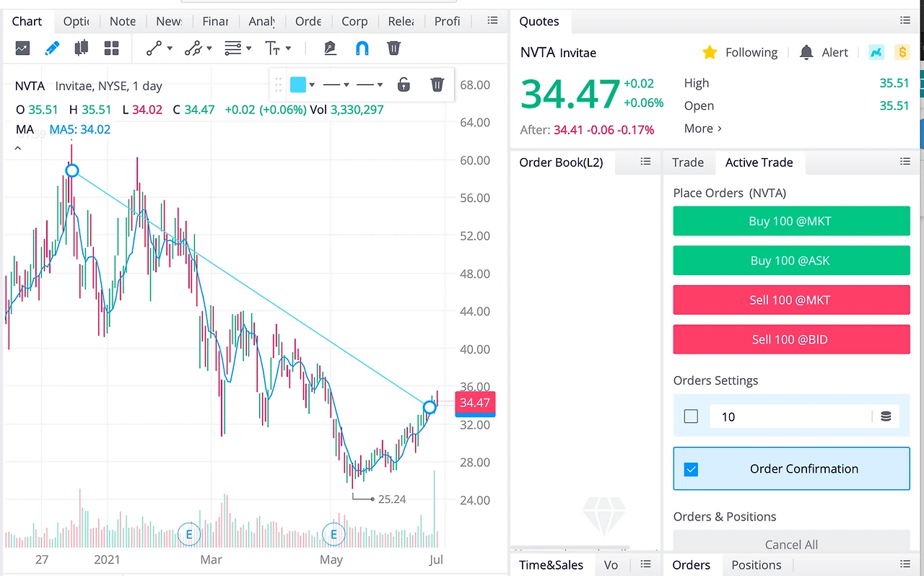This screenshot has width=924, height=576.
Task: Open the text tool dropdown arrow
Action: (288, 48)
